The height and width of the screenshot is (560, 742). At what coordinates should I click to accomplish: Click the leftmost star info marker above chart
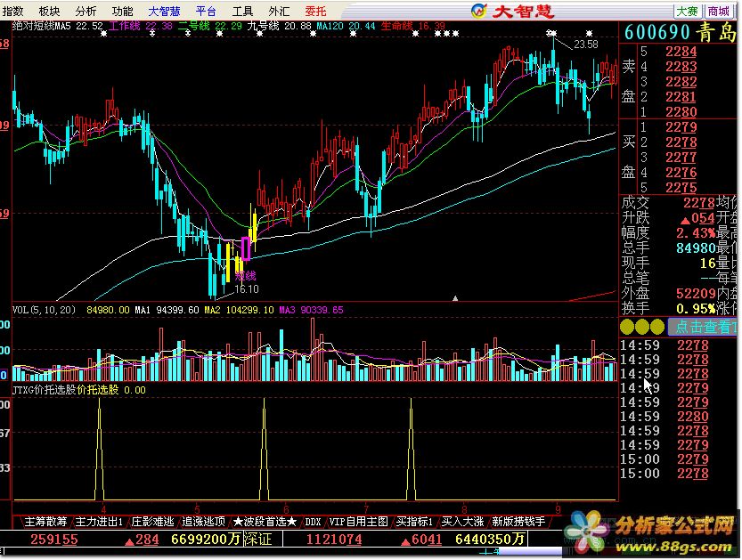coord(103,34)
